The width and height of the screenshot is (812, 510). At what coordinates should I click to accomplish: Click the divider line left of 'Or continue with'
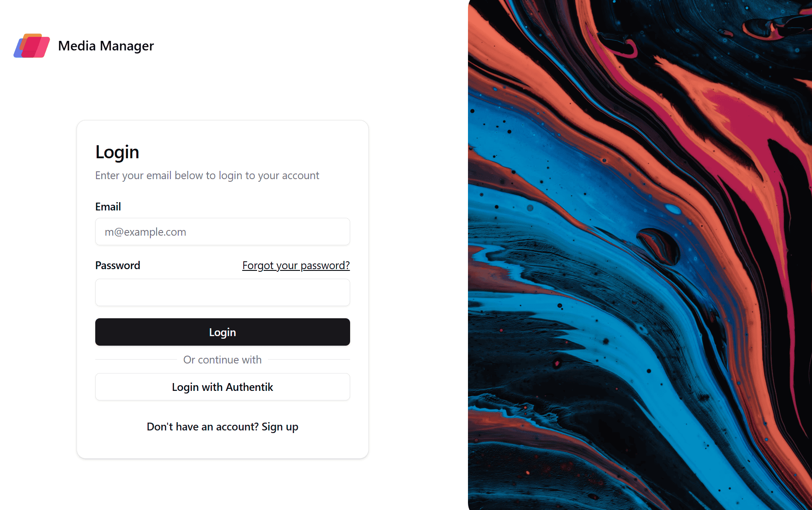pyautogui.click(x=136, y=360)
